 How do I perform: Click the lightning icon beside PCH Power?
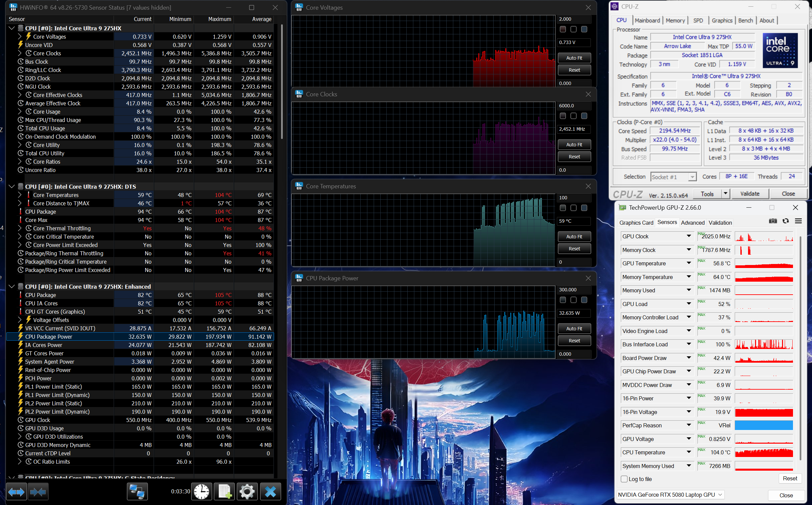21,378
